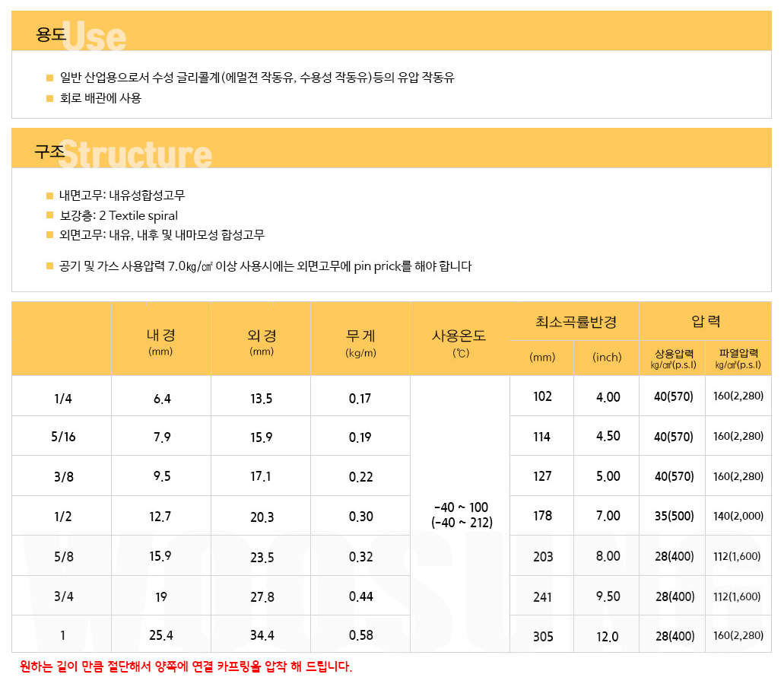This screenshot has width=784, height=687.
Task: Click the '파열압력' sub-header
Action: tap(738, 359)
